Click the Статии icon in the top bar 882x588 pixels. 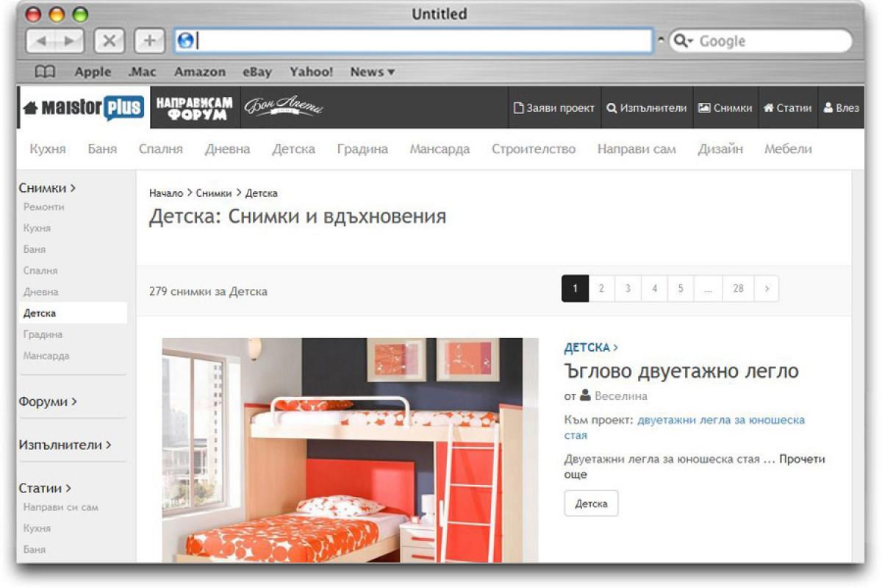(770, 107)
